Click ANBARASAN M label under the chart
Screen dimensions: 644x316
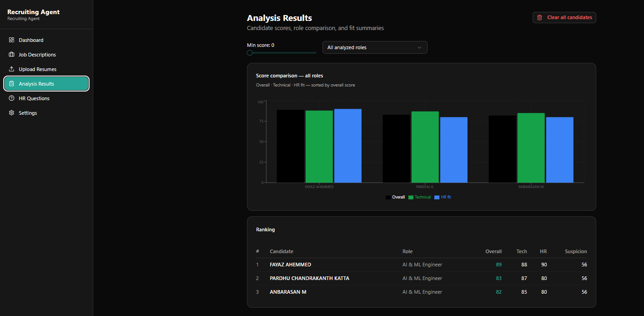[x=531, y=187]
